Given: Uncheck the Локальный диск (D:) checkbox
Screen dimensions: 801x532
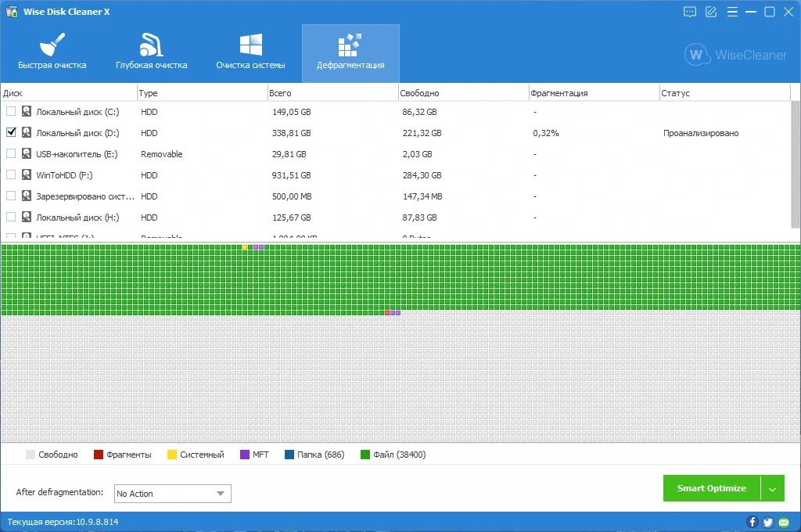Looking at the screenshot, I should 11,132.
